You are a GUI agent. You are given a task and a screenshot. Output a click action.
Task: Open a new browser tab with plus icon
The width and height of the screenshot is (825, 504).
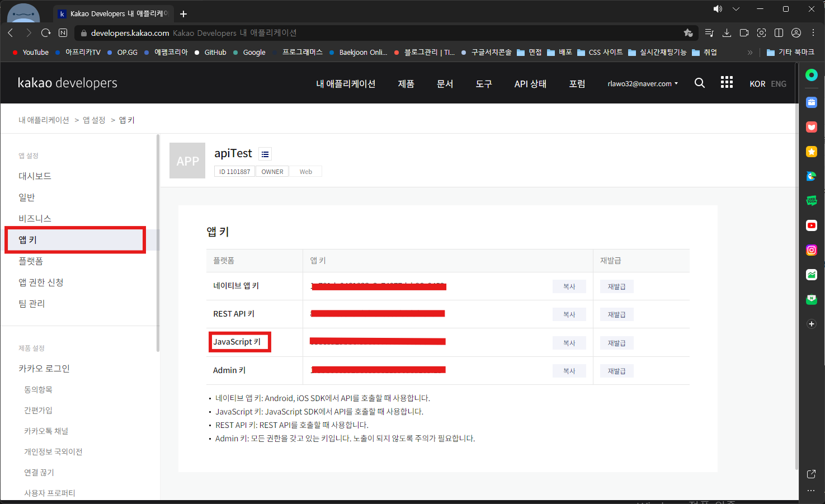point(183,14)
